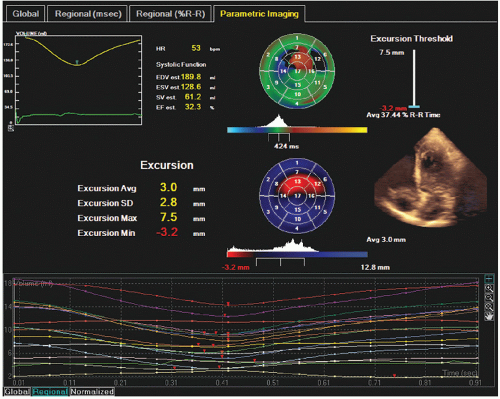This screenshot has width=500, height=399.
Task: Open the Regional (%R-R) tab
Action: tap(170, 14)
